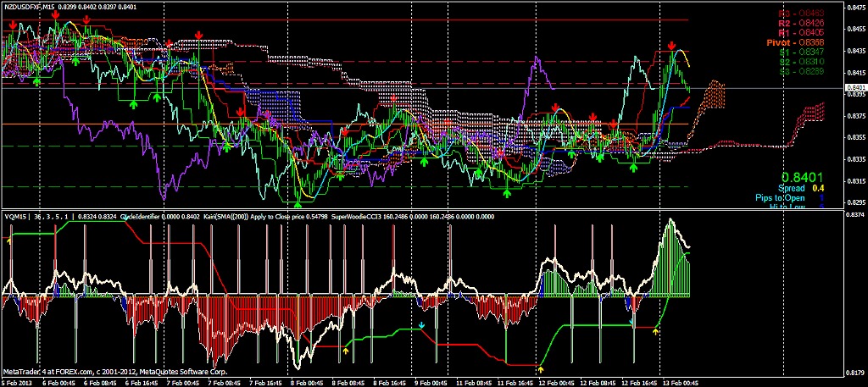The image size is (868, 387).
Task: Click the 13 Feb 00:45 time label
Action: (x=682, y=383)
